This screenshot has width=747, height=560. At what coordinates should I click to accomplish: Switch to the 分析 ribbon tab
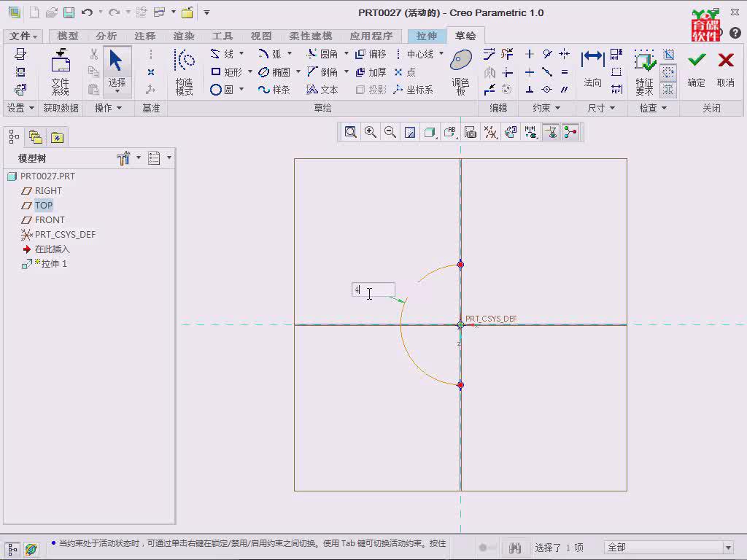pos(106,36)
